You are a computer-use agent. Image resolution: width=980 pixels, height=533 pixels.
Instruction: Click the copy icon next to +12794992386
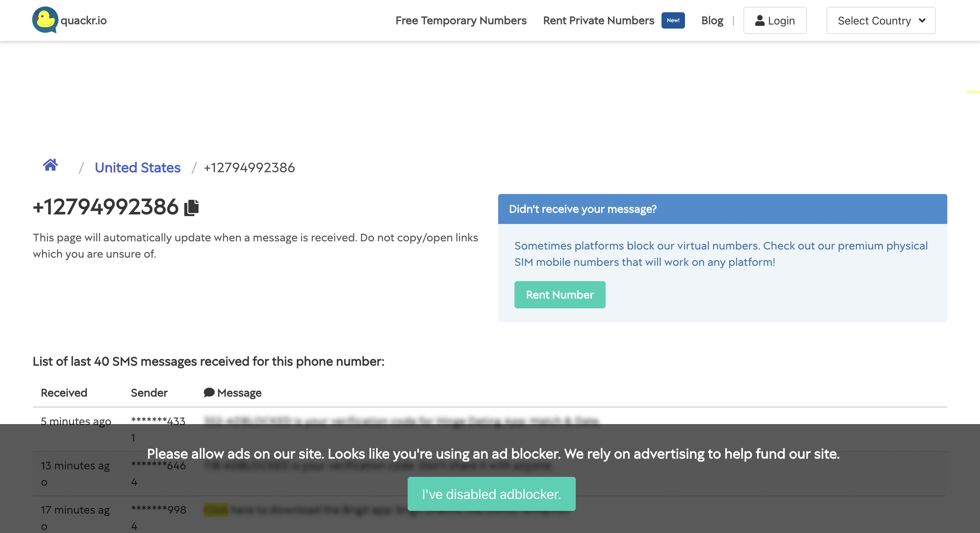191,207
